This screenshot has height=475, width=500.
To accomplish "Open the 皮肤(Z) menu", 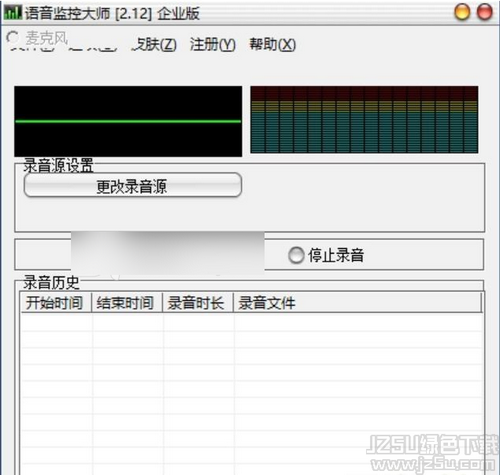I will tap(154, 44).
